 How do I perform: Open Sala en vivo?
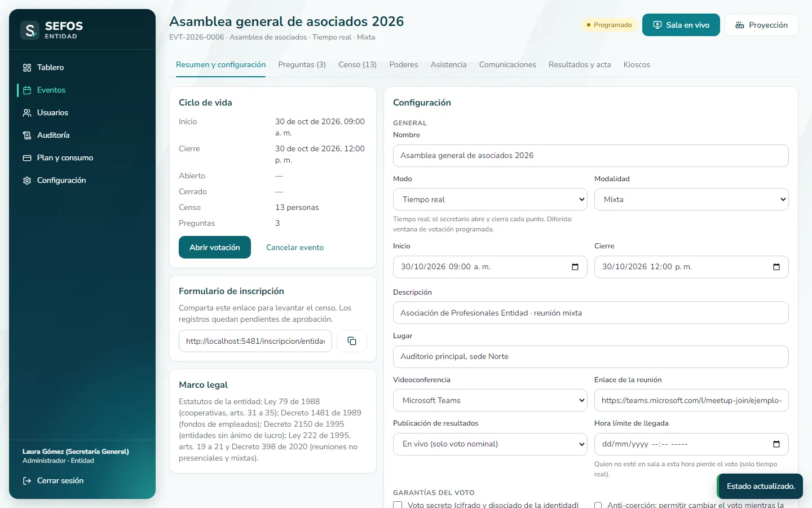pos(681,25)
